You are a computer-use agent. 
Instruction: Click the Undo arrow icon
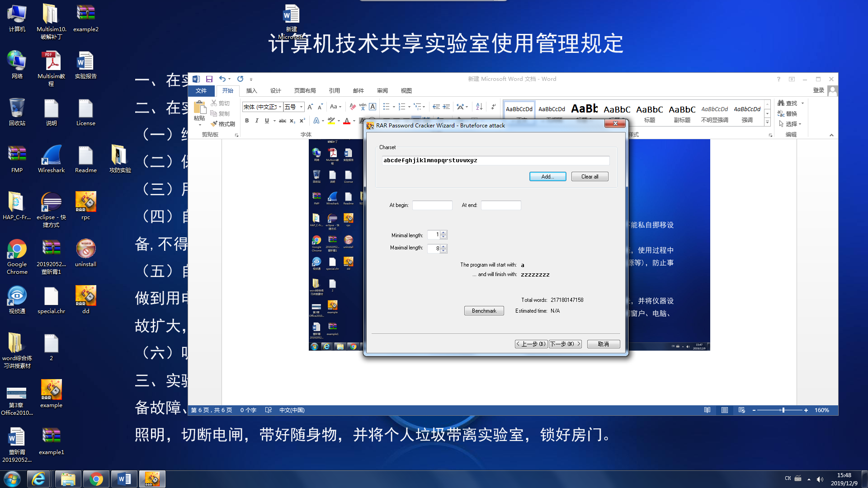[222, 79]
